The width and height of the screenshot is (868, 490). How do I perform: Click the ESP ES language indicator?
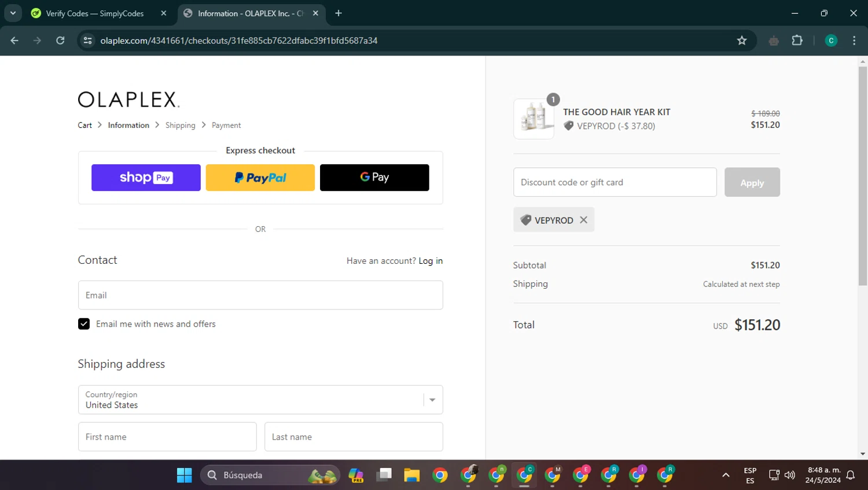(750, 475)
